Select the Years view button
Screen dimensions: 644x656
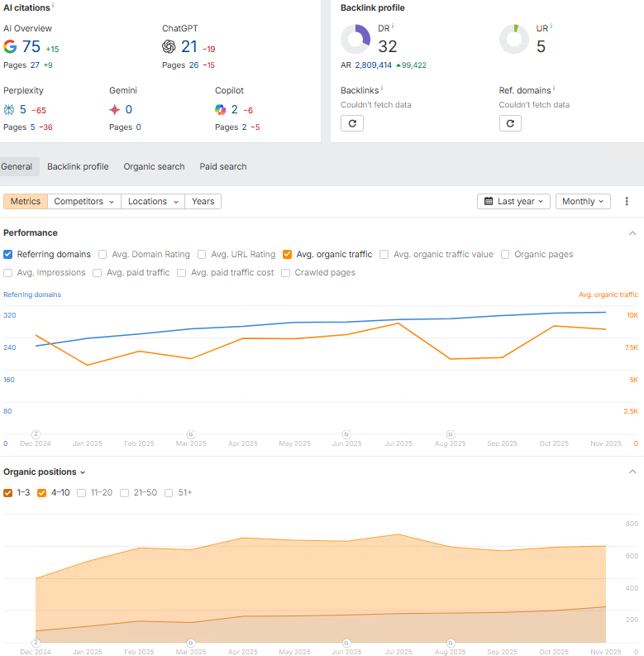[203, 201]
